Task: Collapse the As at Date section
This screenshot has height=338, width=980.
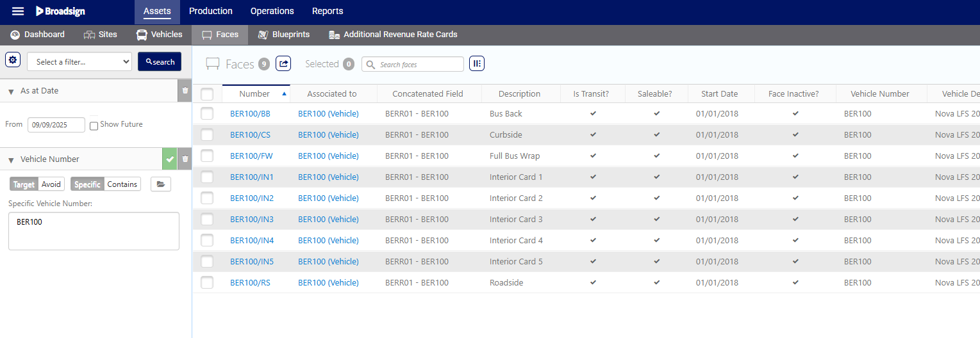Action: click(x=11, y=92)
